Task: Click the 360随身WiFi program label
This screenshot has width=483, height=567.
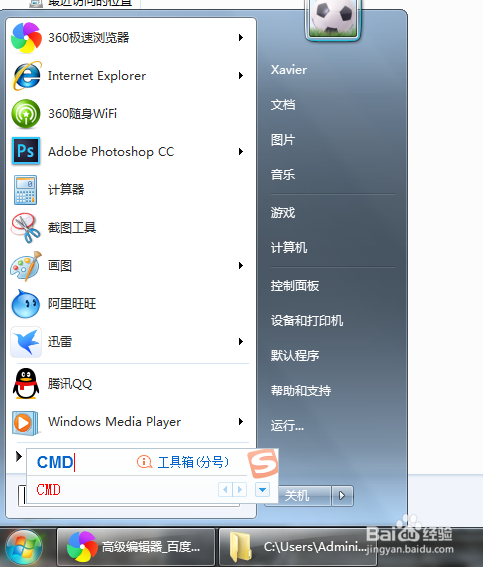Action: pos(82,114)
